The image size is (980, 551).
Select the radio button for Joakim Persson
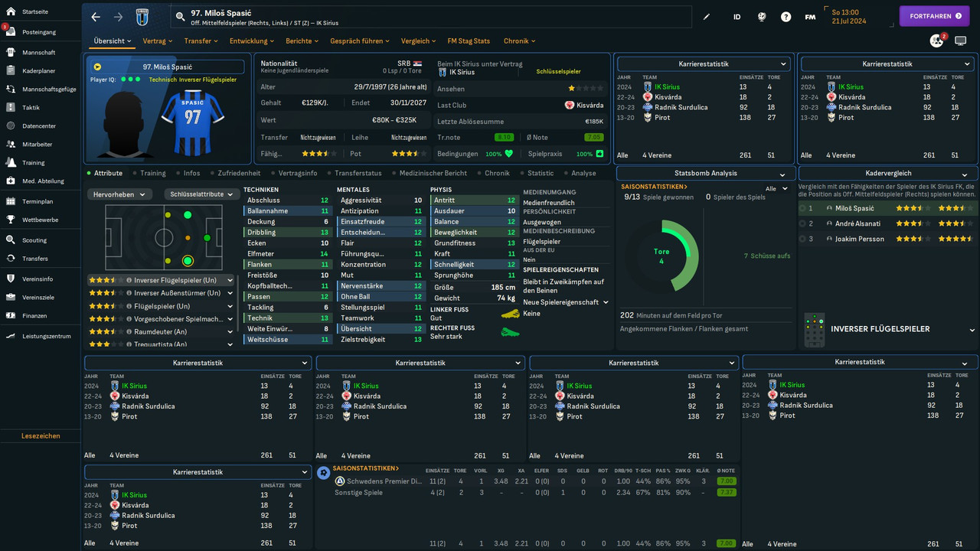click(x=802, y=239)
